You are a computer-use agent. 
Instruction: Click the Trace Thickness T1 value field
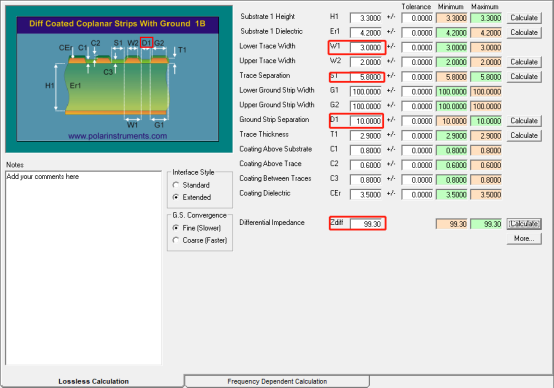click(x=366, y=136)
